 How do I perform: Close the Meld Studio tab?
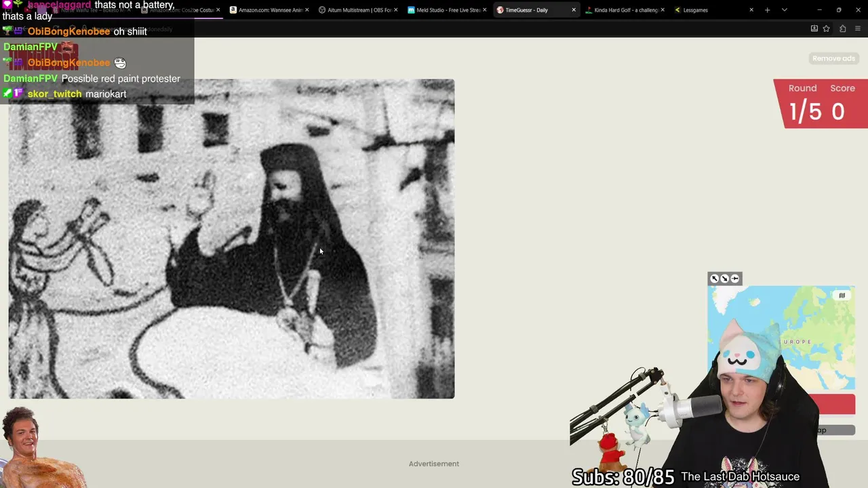pyautogui.click(x=485, y=10)
